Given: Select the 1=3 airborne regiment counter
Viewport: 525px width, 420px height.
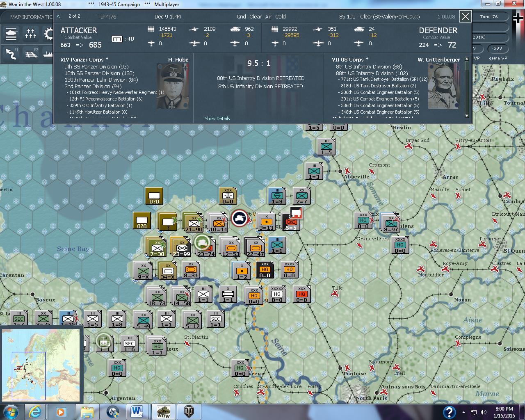Looking at the screenshot, I should (277, 196).
